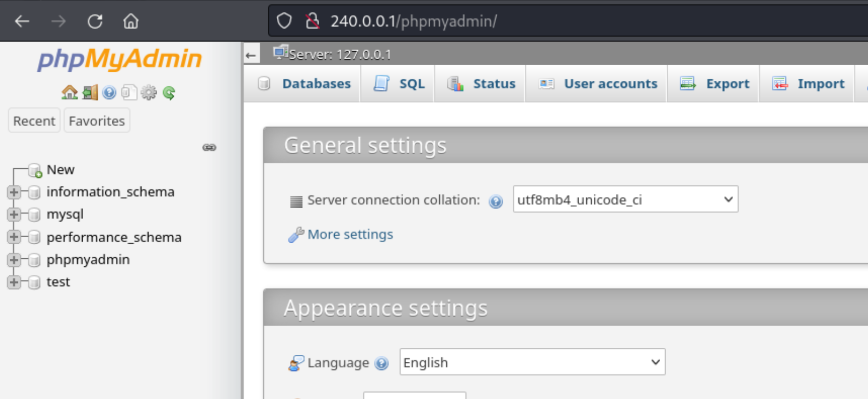This screenshot has width=868, height=399.
Task: Click the link chain icon in sidebar
Action: [209, 147]
